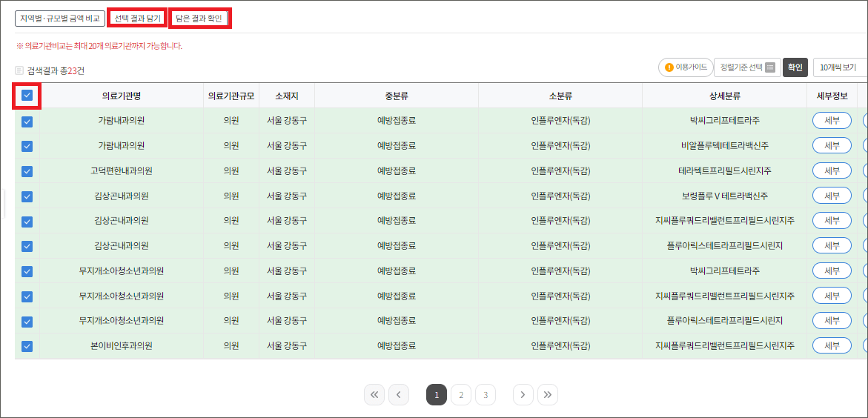Click 비알플루텍I테트라백신주 detail classification cell

tap(725, 145)
